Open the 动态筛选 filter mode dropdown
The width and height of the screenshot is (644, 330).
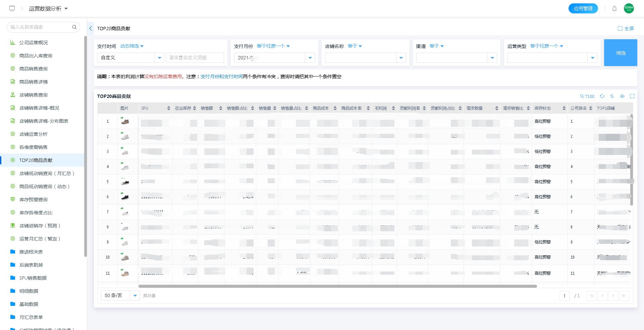pyautogui.click(x=132, y=46)
